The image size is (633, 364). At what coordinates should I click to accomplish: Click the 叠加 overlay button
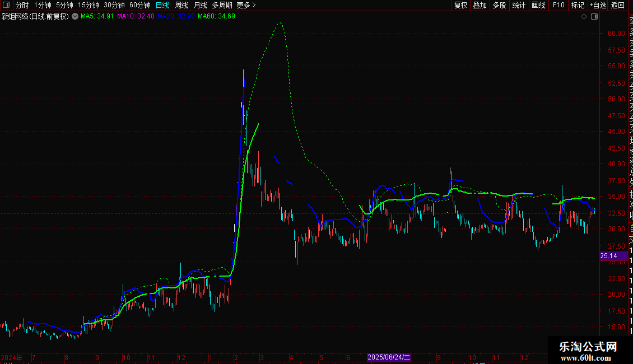(x=480, y=5)
